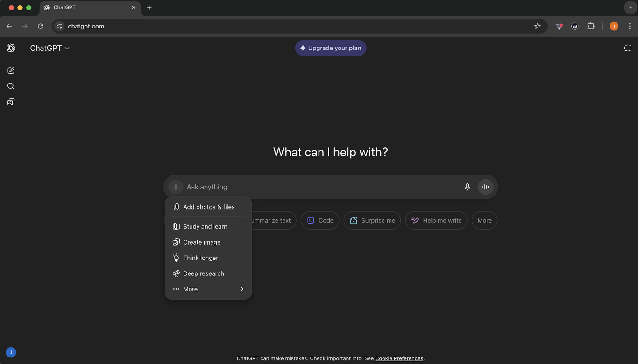
Task: Click the More suggestion chip
Action: click(484, 221)
